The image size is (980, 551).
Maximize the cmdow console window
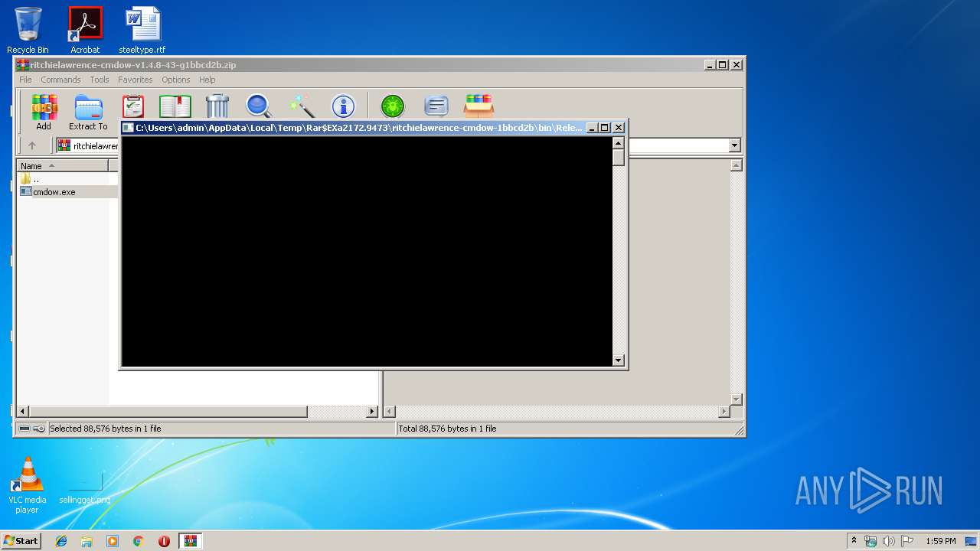coord(605,128)
